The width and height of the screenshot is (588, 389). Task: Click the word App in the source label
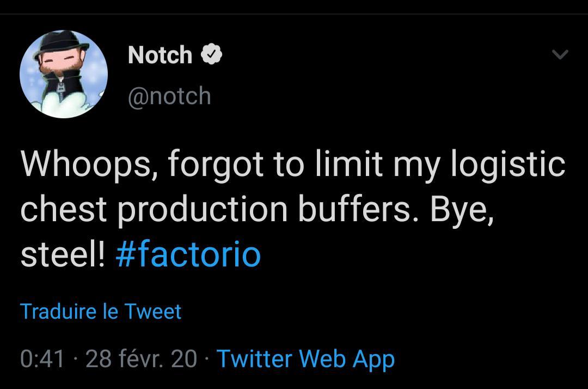click(373, 358)
